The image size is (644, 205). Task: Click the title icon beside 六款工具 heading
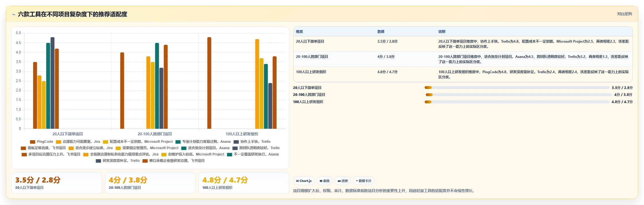[14, 14]
